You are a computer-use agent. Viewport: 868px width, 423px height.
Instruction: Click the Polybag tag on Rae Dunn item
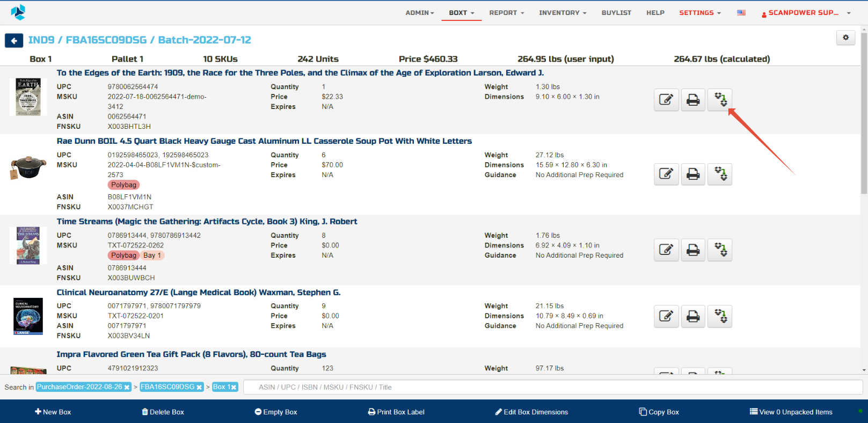(x=124, y=185)
